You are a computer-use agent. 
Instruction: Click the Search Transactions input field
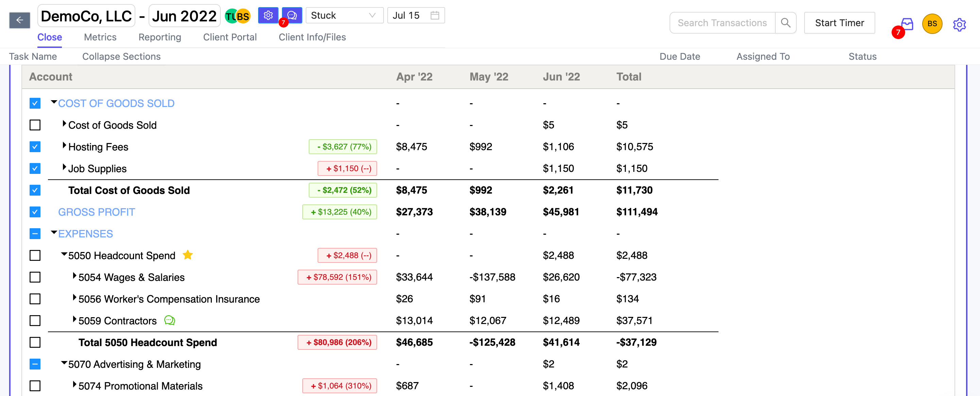pos(722,23)
